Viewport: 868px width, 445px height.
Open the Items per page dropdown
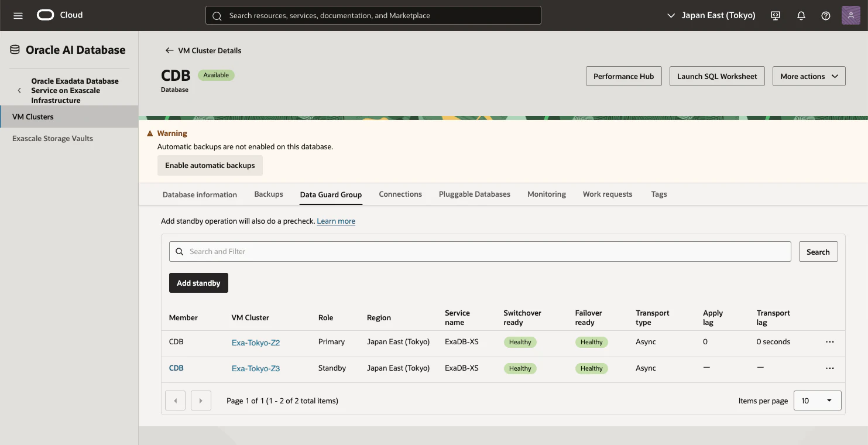[x=817, y=400]
